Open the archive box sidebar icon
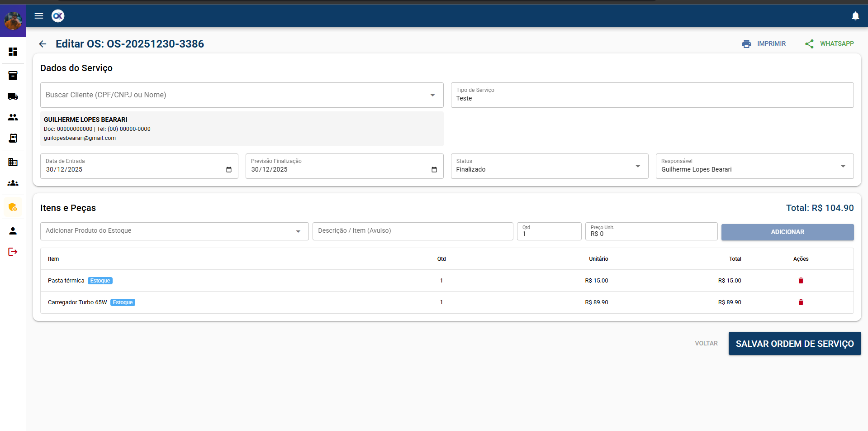 coord(13,76)
